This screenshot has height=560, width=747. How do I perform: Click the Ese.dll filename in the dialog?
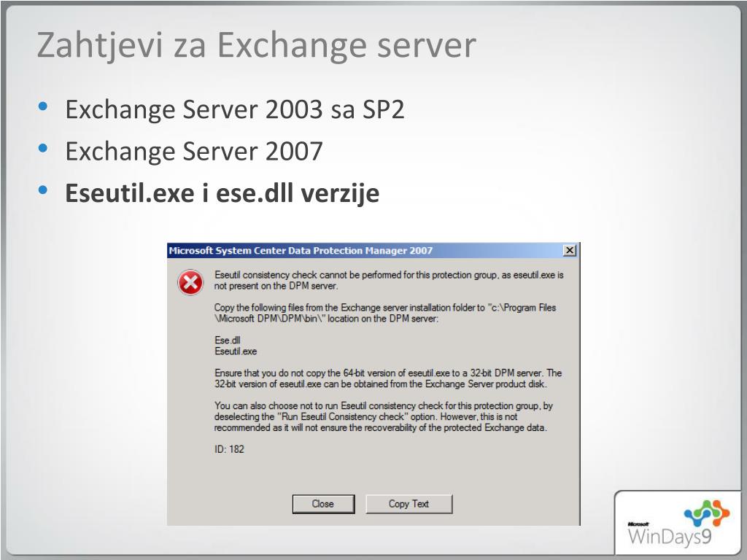[228, 340]
